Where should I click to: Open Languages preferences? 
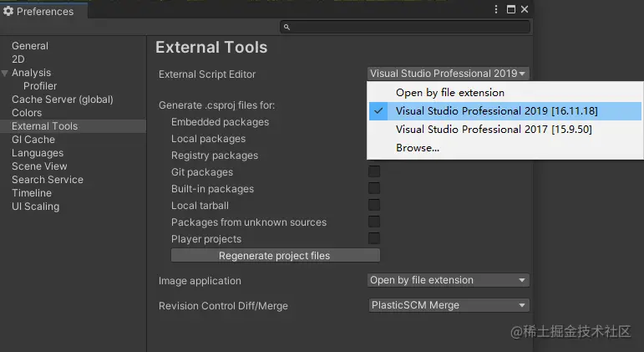[38, 153]
